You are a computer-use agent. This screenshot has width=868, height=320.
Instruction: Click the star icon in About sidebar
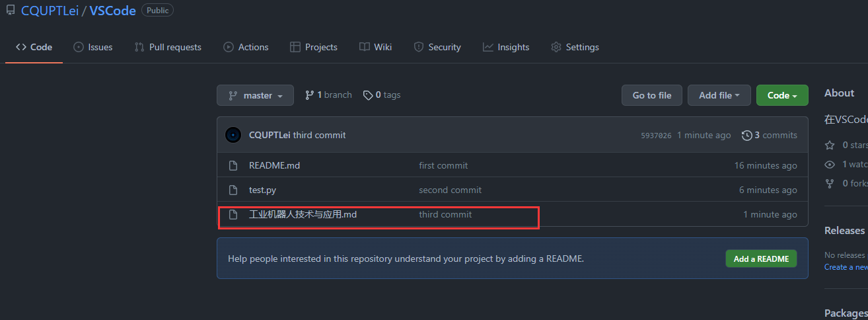pyautogui.click(x=830, y=145)
